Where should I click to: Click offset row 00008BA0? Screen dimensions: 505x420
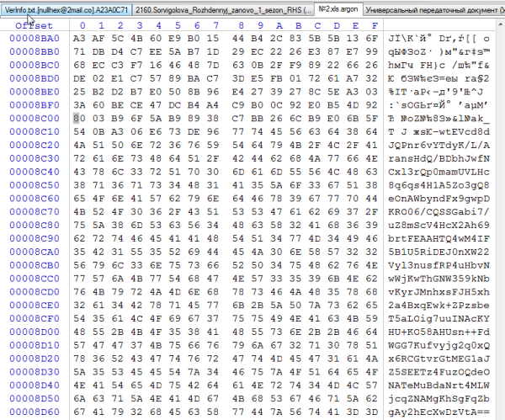click(35, 39)
